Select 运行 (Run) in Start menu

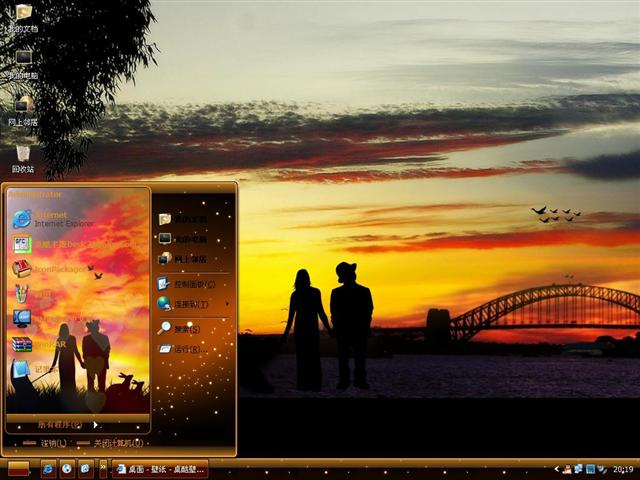[x=186, y=349]
